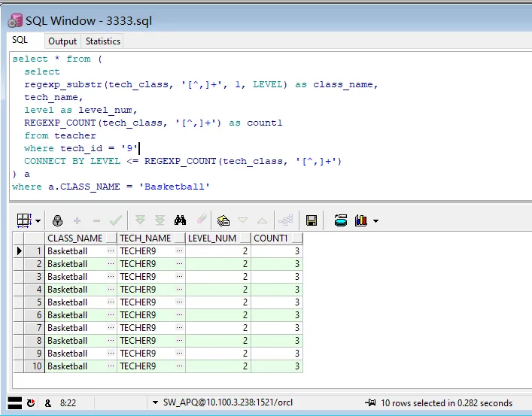Click the fetch next page arrow icon
The image size is (532, 416).
click(139, 220)
